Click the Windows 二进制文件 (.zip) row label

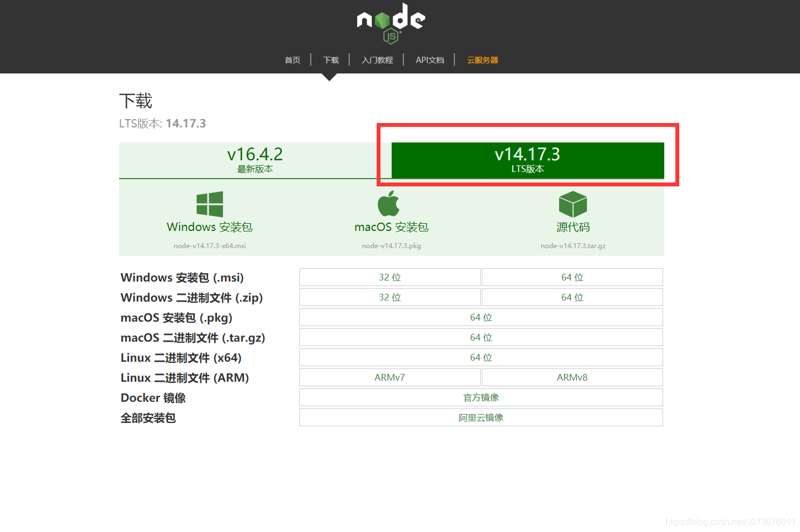(192, 298)
